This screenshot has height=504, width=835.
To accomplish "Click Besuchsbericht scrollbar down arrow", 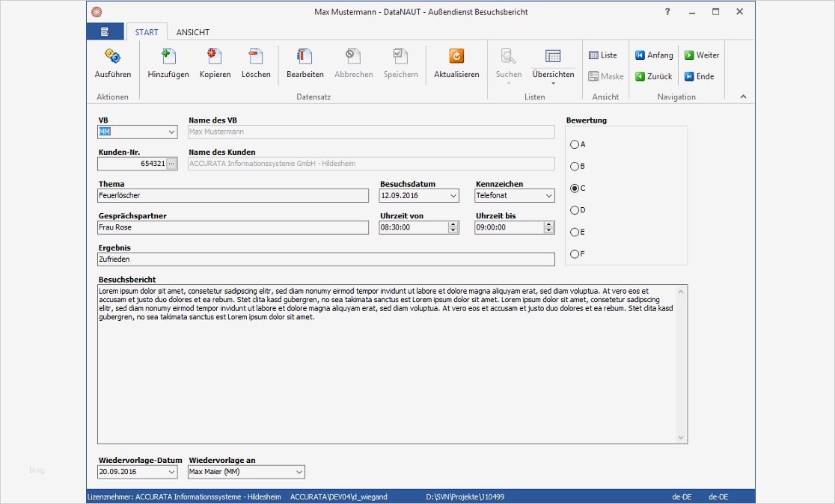I will click(681, 437).
